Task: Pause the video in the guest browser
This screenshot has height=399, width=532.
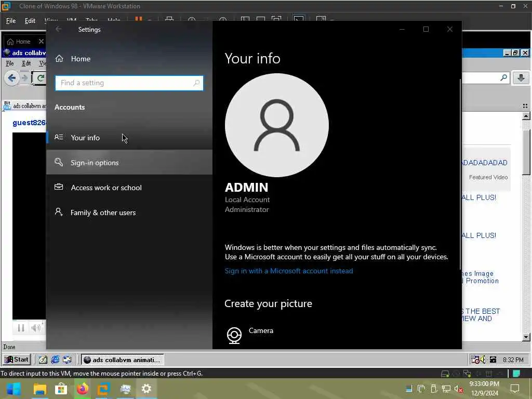Action: tap(21, 328)
